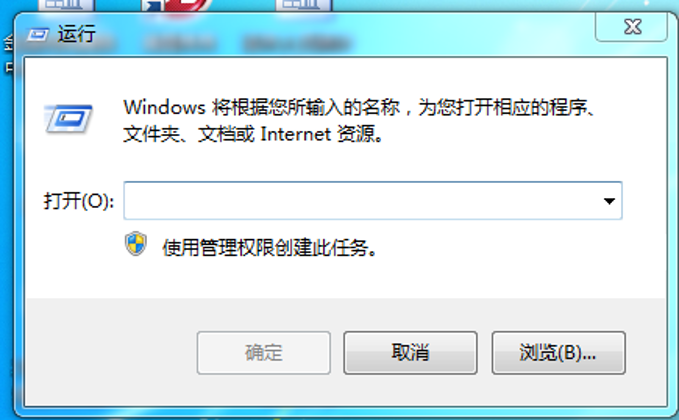679x420 pixels.
Task: Select the rightmost desktop icon above the dialog
Action: click(x=304, y=5)
